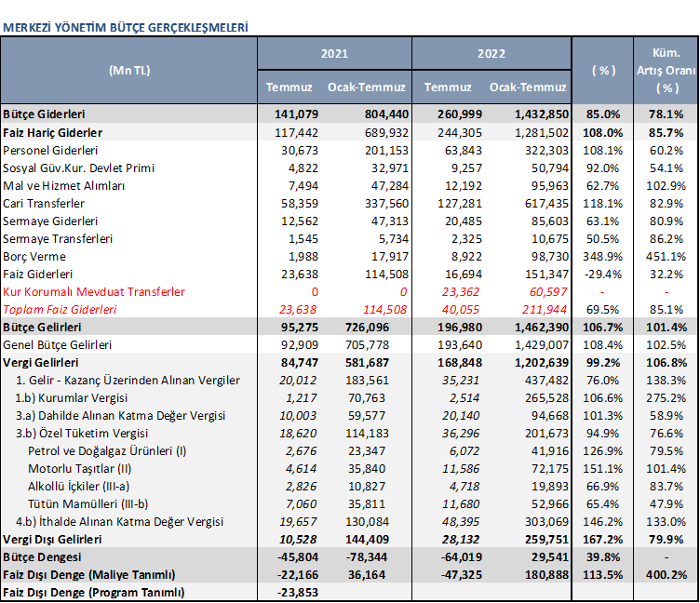Click value -23,853 in Program Tanımlı row
The image size is (700, 603).
coord(298,592)
